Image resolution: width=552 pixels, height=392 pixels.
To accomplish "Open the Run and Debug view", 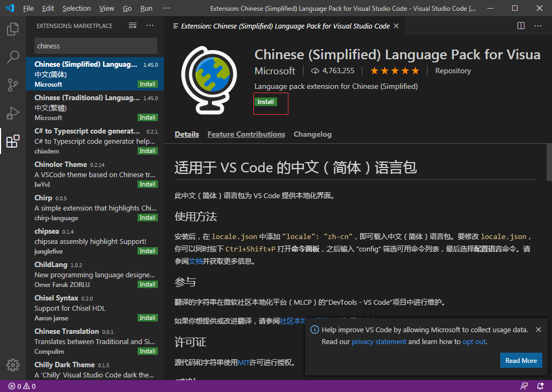I will (13, 113).
